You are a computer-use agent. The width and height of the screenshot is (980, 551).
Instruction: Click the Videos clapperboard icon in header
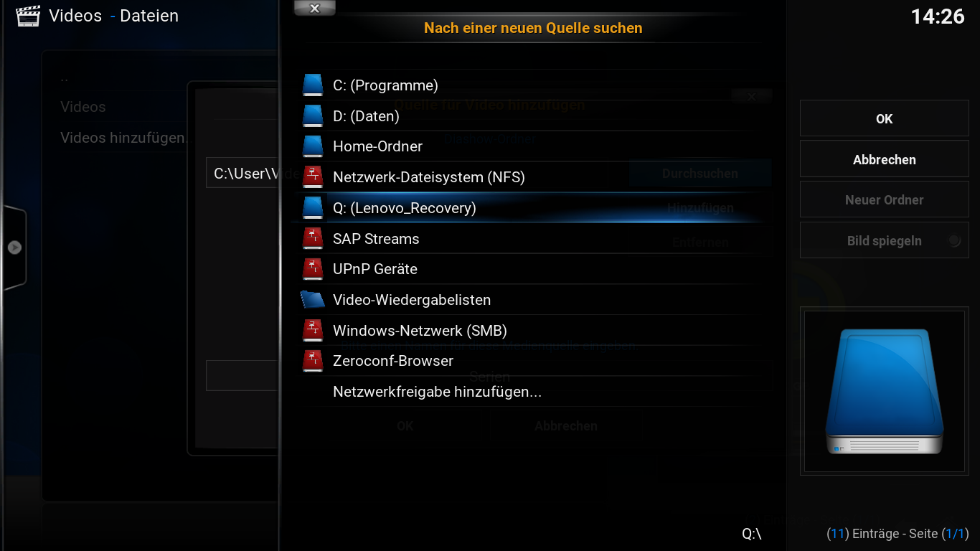[28, 16]
